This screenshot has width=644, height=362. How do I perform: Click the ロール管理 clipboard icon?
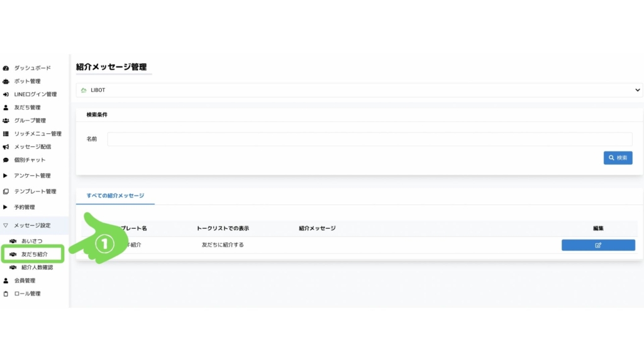6,294
